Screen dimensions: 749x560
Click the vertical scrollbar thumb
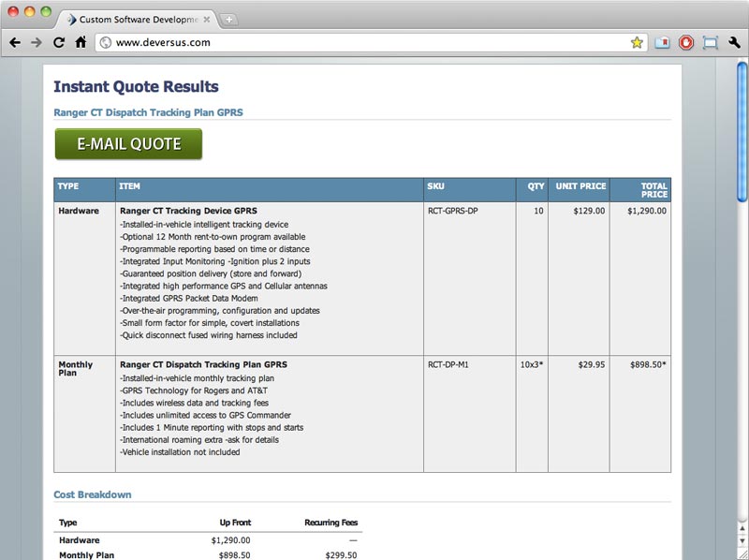coord(742,131)
